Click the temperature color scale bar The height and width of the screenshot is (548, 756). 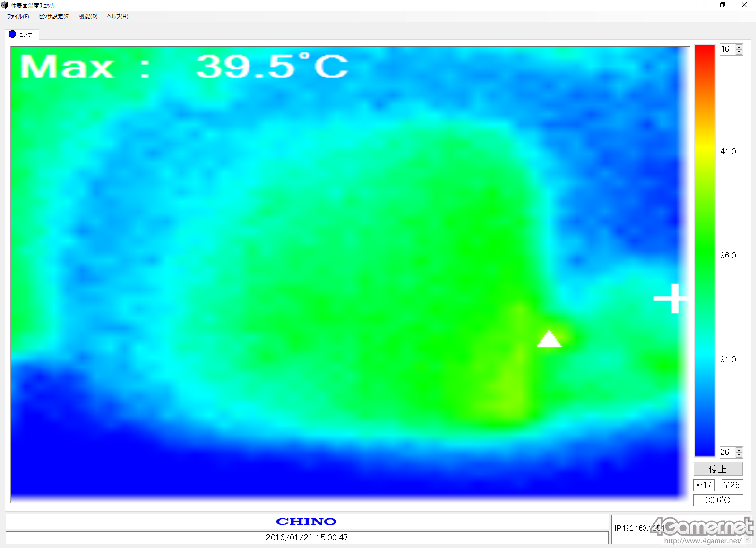704,250
